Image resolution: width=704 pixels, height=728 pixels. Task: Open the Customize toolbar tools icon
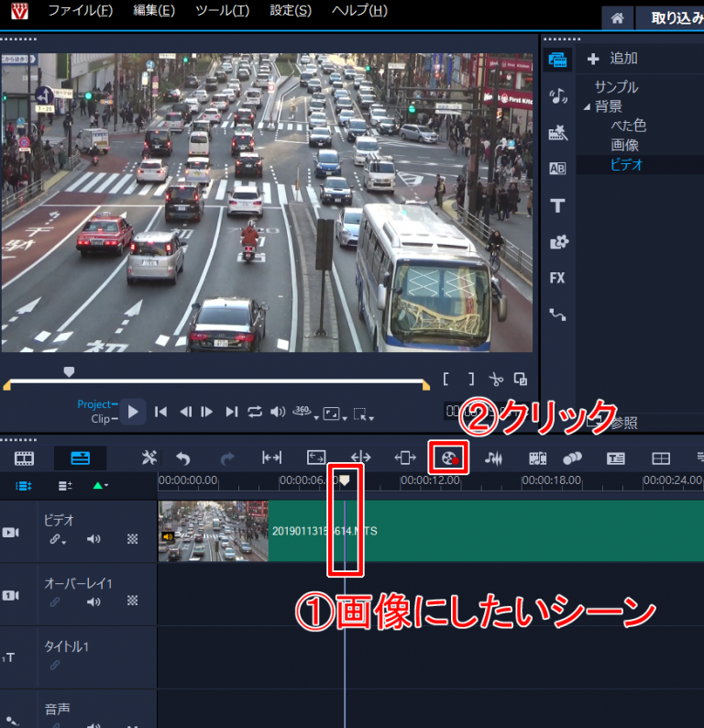pos(149,458)
